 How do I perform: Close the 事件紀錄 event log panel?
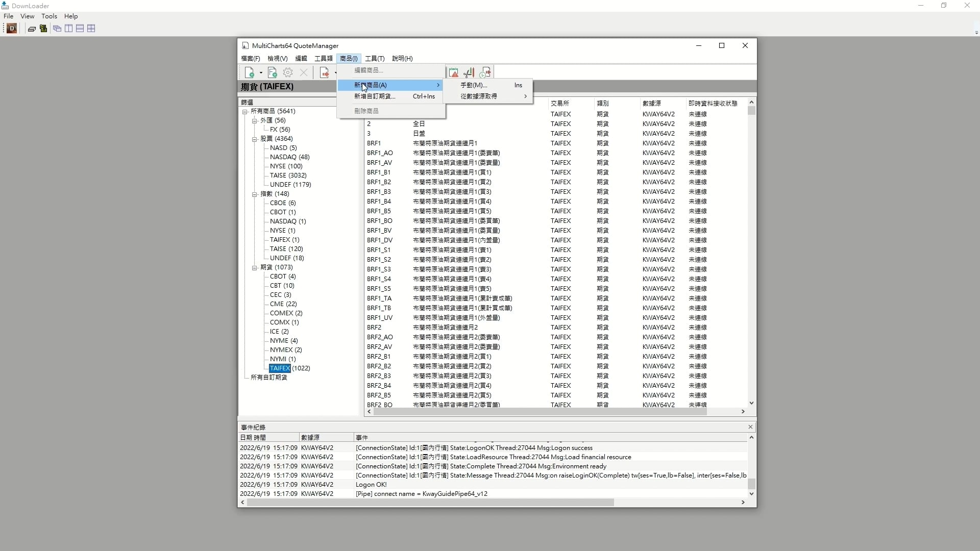click(750, 427)
